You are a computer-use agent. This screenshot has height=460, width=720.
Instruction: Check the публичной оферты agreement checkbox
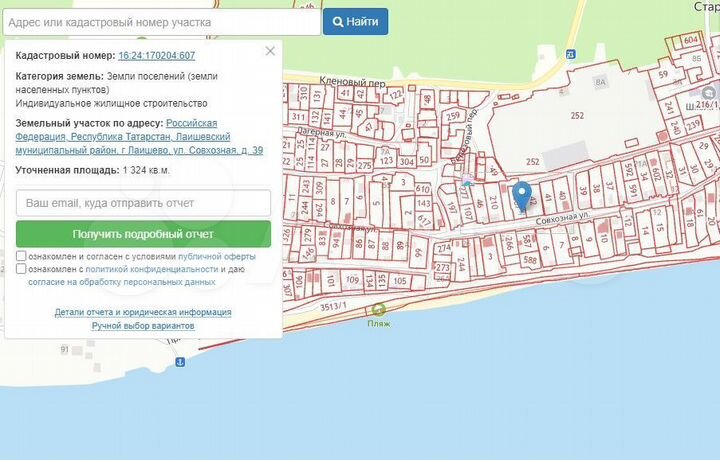tap(21, 256)
